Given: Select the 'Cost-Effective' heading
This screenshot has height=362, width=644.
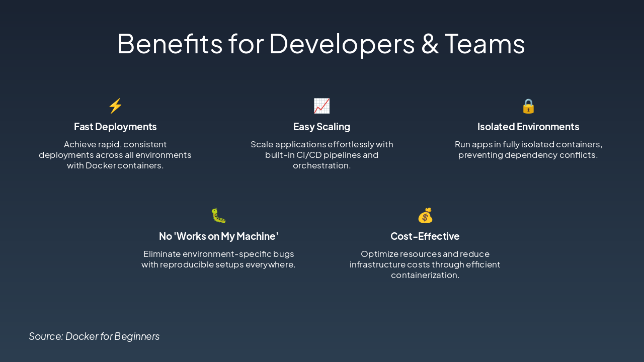Looking at the screenshot, I should [425, 236].
